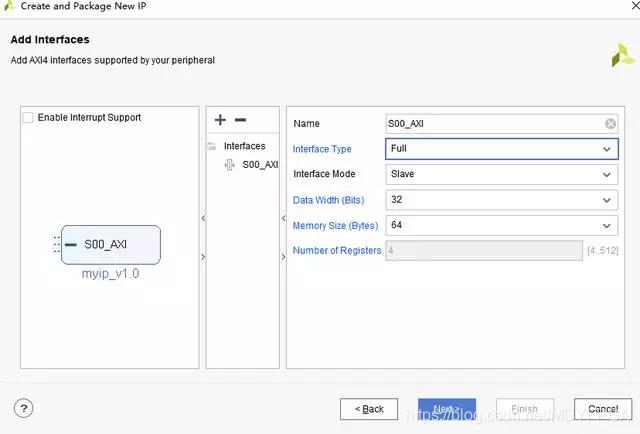The width and height of the screenshot is (640, 434).
Task: Close the Create and Package New IP dialog
Action: (635, 6)
